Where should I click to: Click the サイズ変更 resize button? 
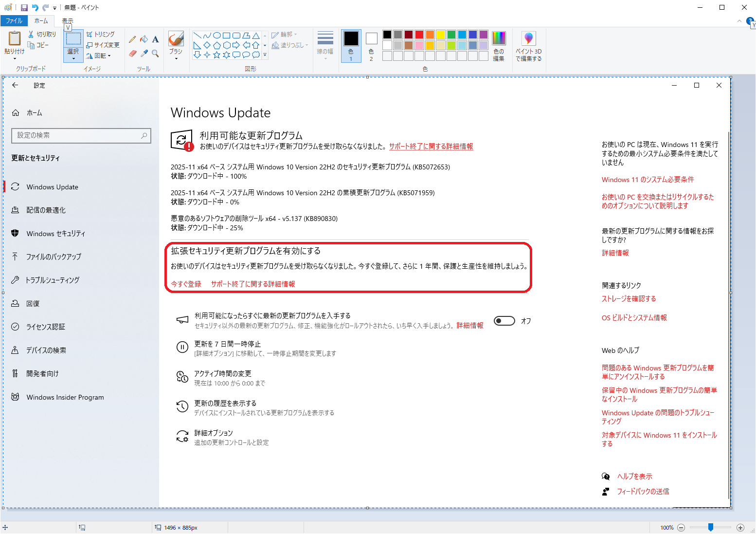pos(103,45)
